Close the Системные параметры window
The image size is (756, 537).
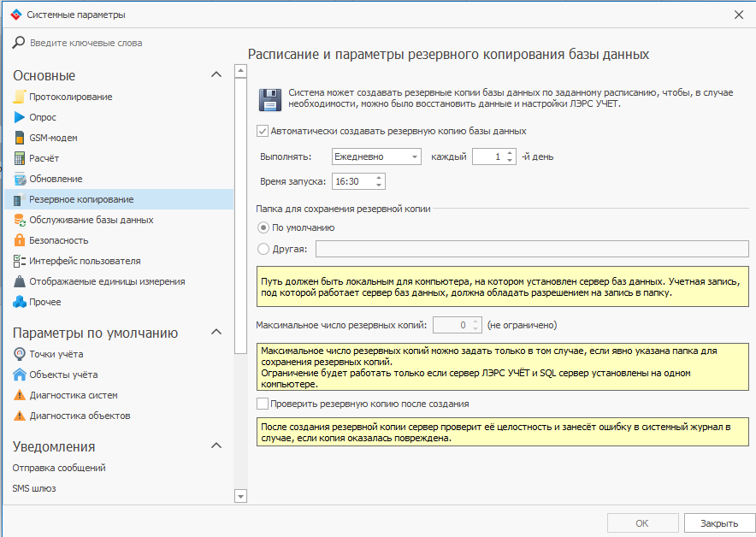739,15
